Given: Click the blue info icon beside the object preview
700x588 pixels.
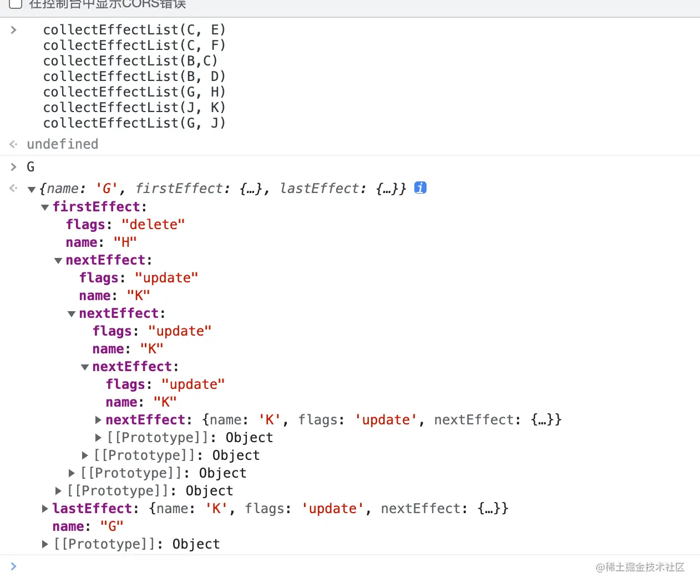Looking at the screenshot, I should pos(420,188).
